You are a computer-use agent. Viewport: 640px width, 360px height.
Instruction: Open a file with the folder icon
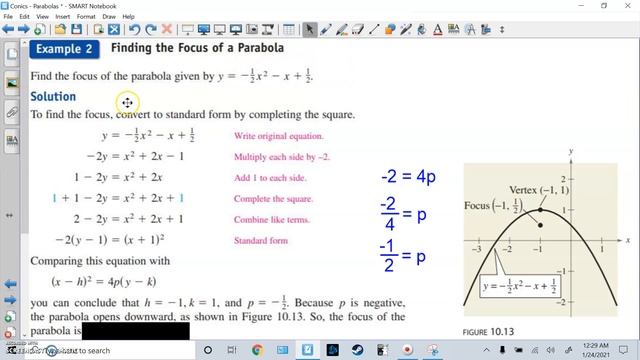60,29
